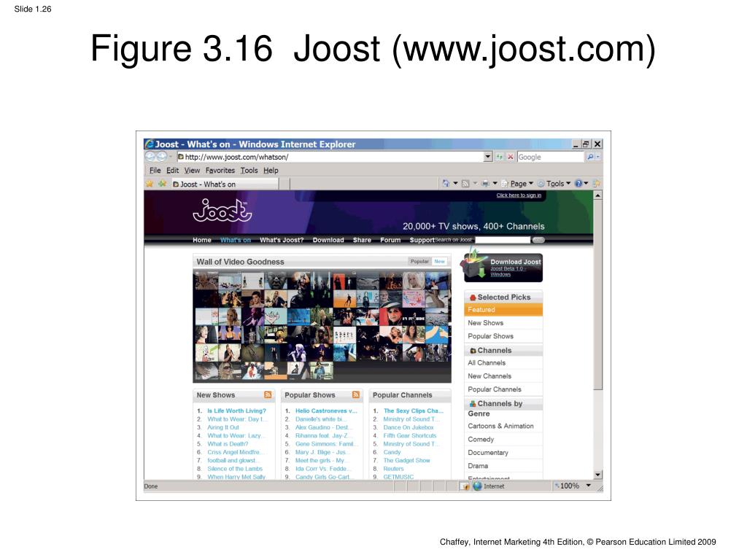Expand the Print dropdown arrow
The height and width of the screenshot is (560, 747).
pos(495,183)
